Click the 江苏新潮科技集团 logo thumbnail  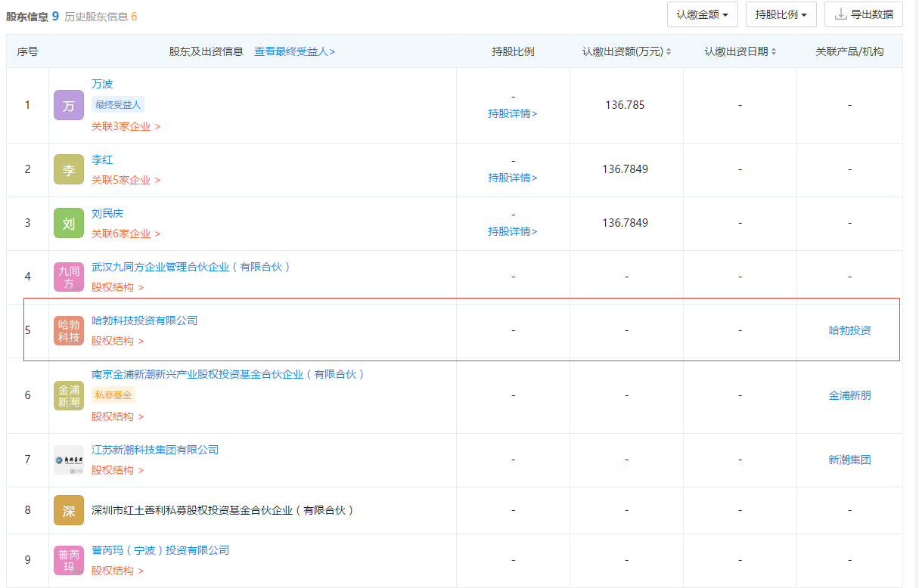click(x=69, y=460)
